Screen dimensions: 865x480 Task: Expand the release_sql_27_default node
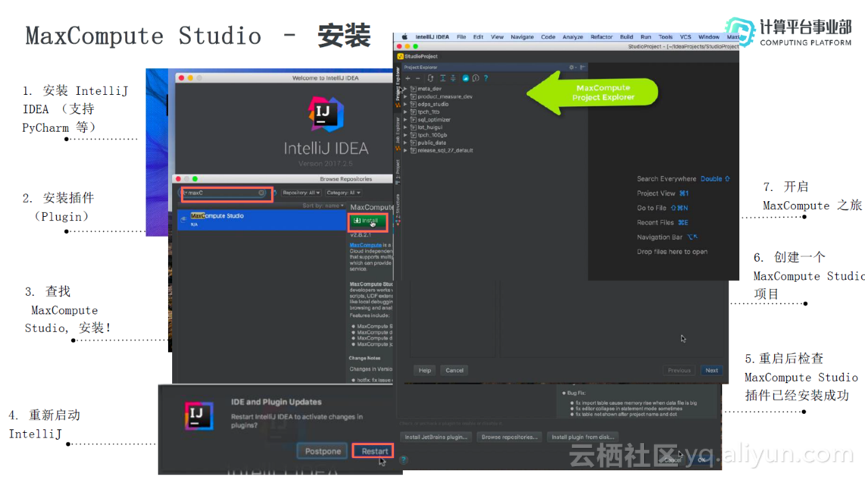(405, 151)
